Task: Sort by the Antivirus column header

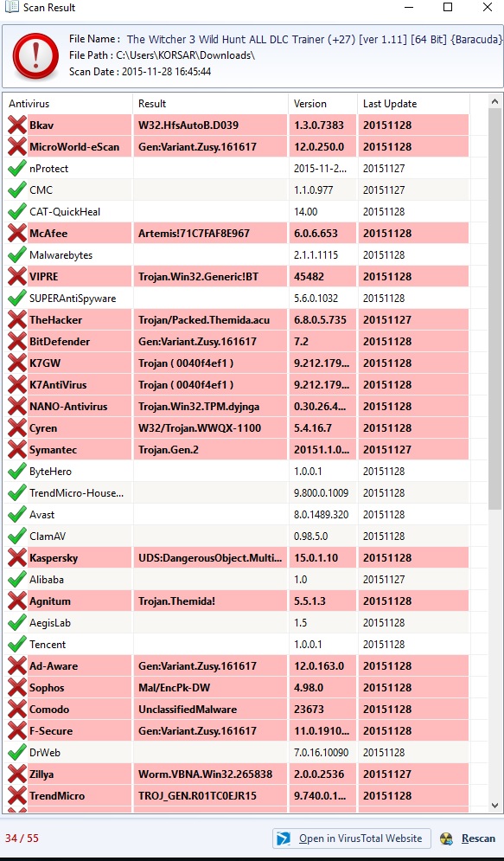Action: pos(68,104)
